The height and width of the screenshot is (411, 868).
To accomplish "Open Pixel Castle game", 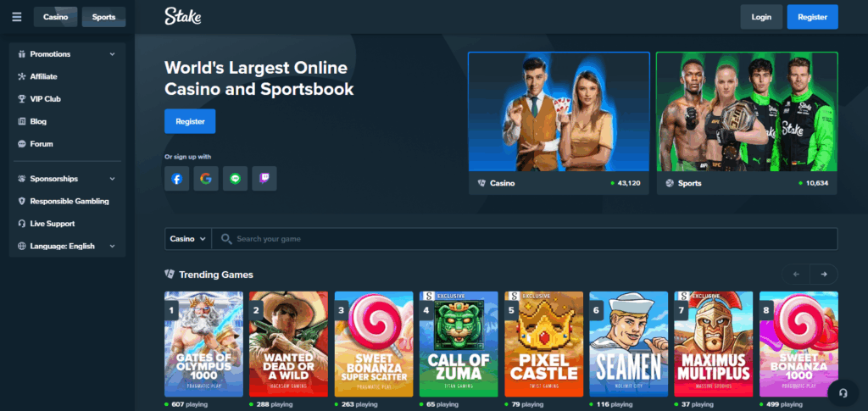I will pyautogui.click(x=543, y=344).
